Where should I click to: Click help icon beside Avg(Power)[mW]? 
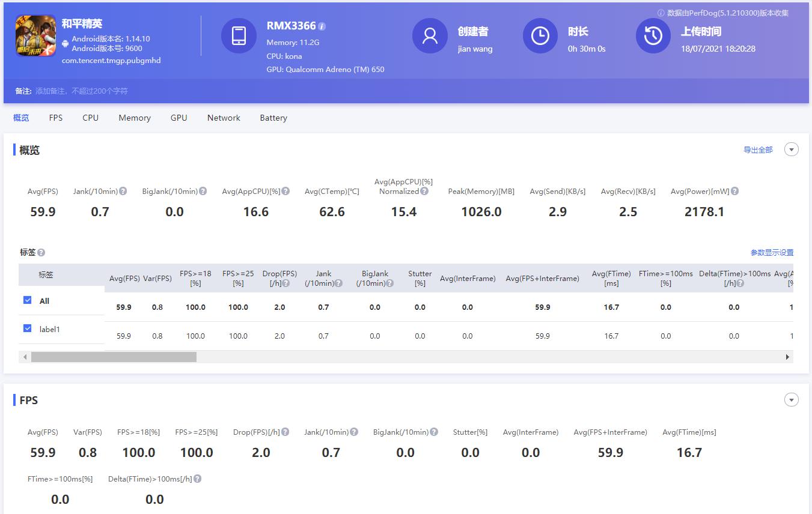pos(734,192)
